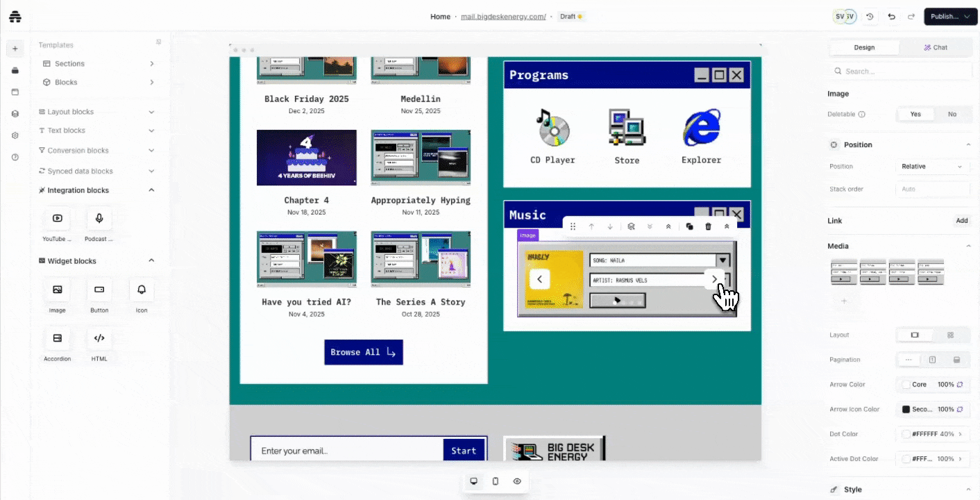Delete the selected image block with the trash icon
This screenshot has height=500, width=980.
708,226
